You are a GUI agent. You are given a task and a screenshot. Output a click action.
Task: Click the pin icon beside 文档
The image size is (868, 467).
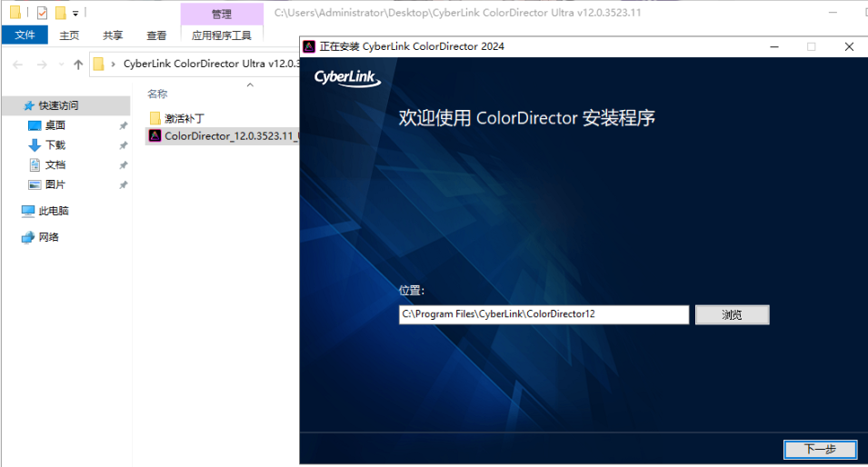[123, 164]
